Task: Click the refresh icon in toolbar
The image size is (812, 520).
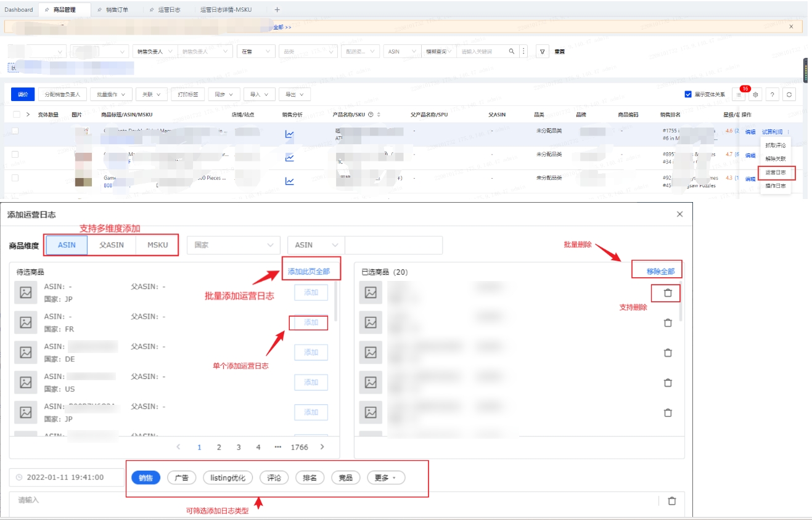Action: (x=789, y=94)
